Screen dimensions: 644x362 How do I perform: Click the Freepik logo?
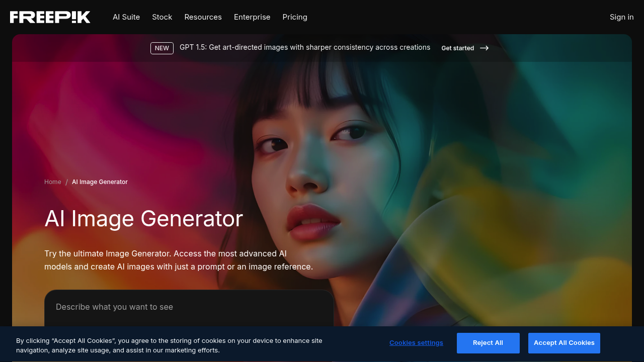pyautogui.click(x=50, y=17)
